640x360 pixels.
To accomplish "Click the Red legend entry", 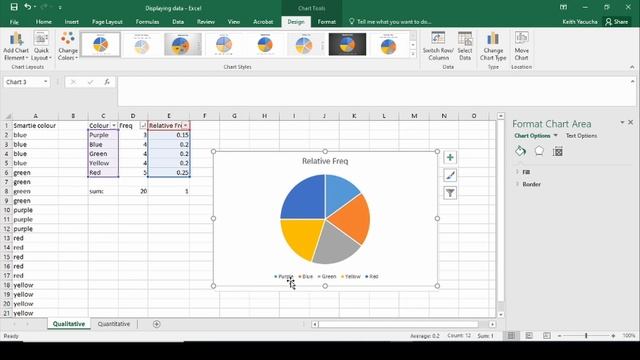I will tap(372, 276).
